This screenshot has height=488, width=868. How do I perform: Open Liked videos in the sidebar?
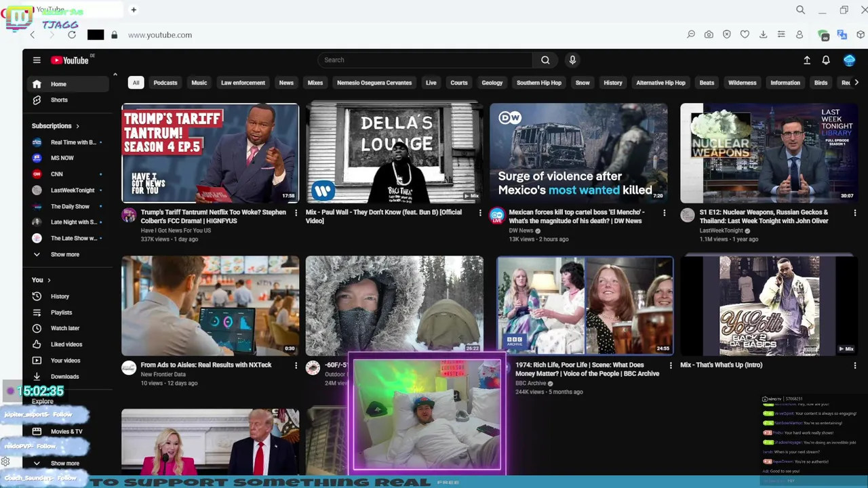[x=68, y=344]
